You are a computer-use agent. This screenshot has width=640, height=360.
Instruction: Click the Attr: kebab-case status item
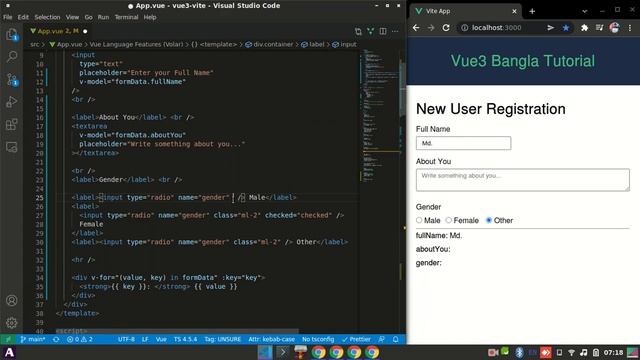[271, 339]
